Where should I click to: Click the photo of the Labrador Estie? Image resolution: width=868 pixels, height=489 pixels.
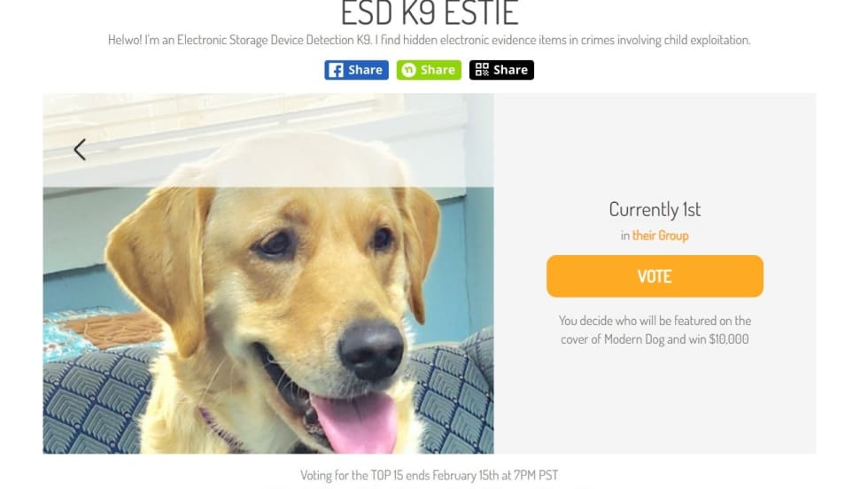pos(268,274)
